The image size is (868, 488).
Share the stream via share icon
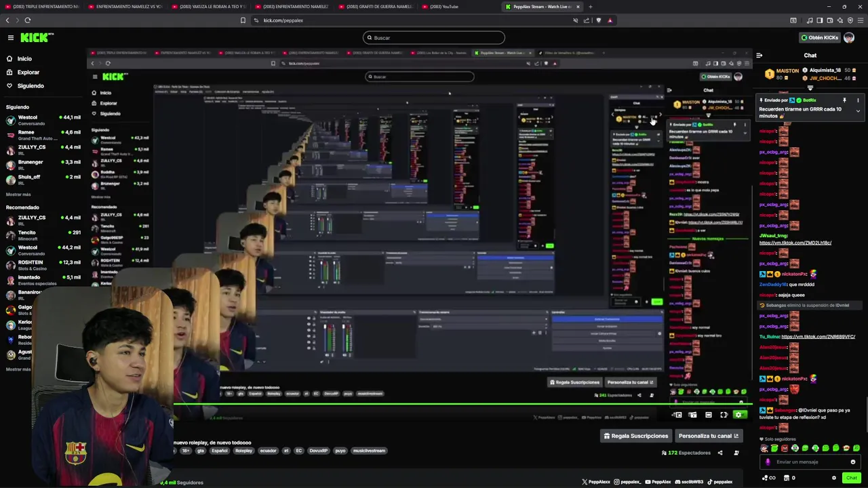720,453
